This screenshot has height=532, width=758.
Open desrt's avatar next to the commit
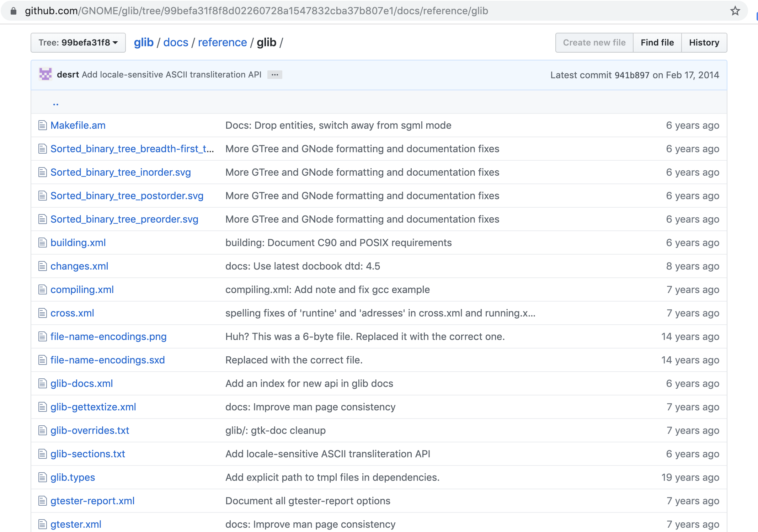point(46,74)
